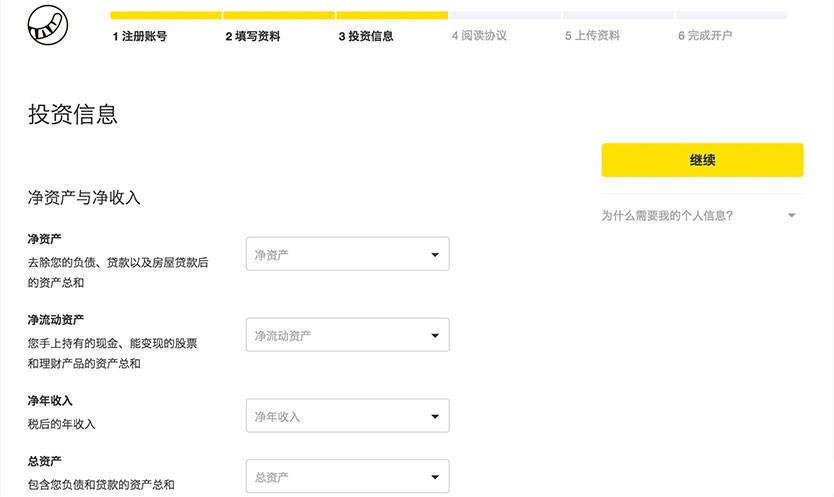Click description 包含您负债和贷款的资产总和
Image resolution: width=834 pixels, height=497 pixels.
coord(101,485)
